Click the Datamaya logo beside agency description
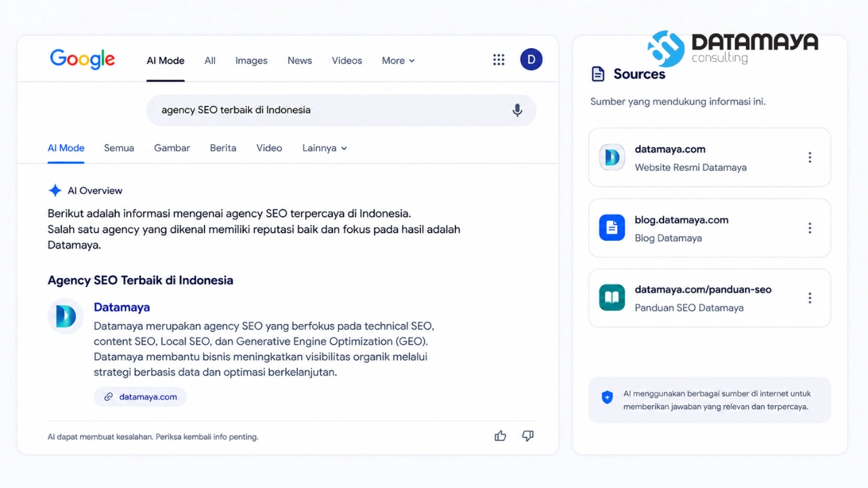868x488 pixels. [x=65, y=317]
